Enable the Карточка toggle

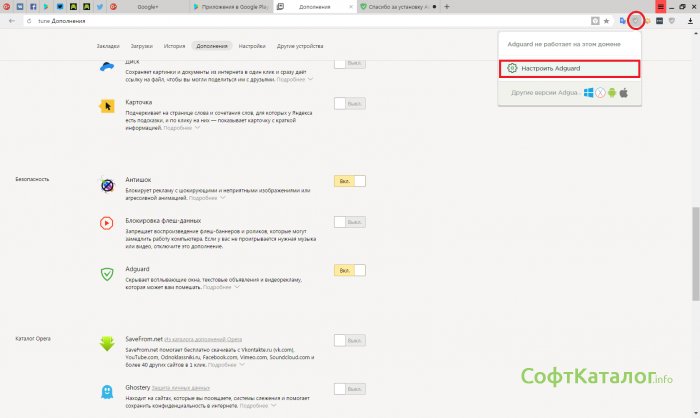(349, 103)
